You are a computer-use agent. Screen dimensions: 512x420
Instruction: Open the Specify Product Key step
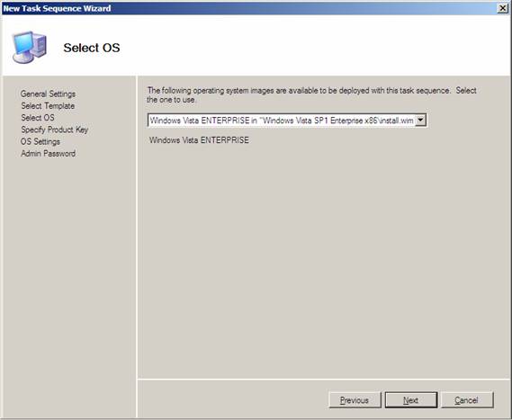point(55,130)
